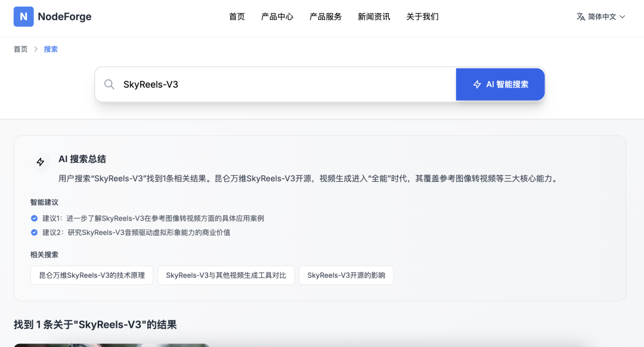The height and width of the screenshot is (347, 644).
Task: Click the check icon beside 建议2
Action: click(34, 233)
